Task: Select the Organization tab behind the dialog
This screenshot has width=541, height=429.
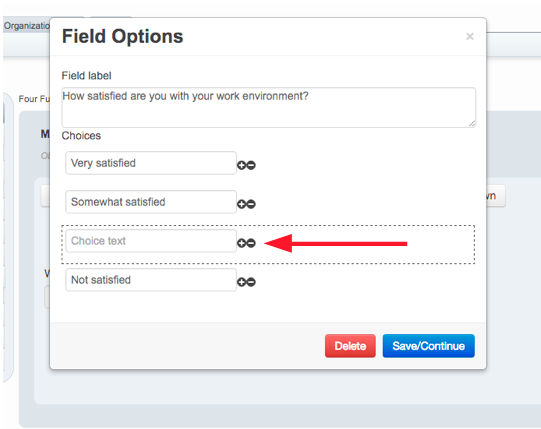Action: click(x=27, y=26)
